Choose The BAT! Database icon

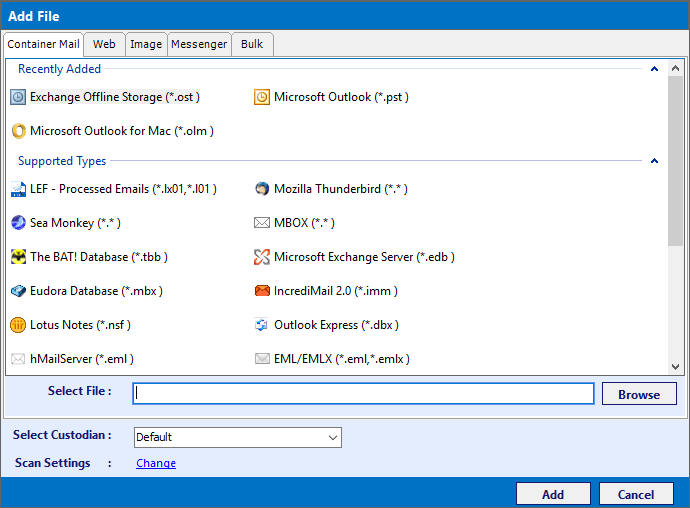[x=18, y=257]
